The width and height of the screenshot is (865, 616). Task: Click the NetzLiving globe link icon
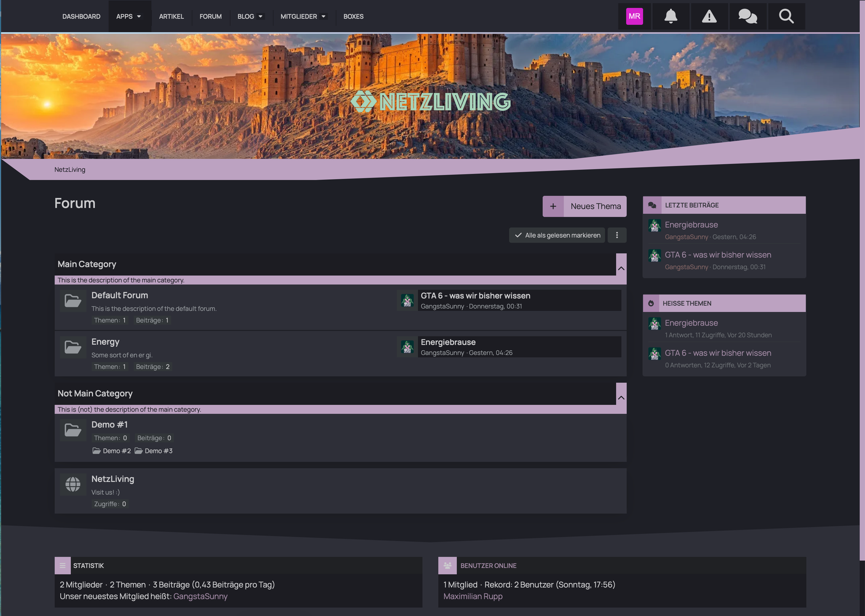click(73, 484)
